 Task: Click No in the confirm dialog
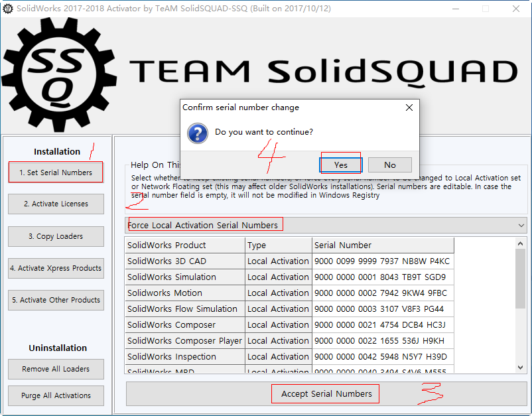(390, 165)
